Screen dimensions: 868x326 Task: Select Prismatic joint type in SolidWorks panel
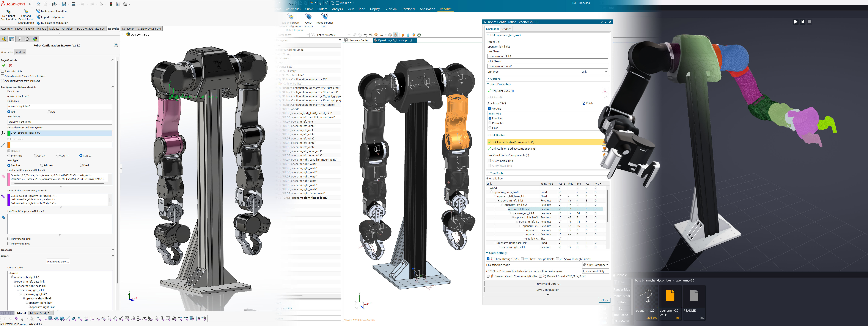point(41,165)
